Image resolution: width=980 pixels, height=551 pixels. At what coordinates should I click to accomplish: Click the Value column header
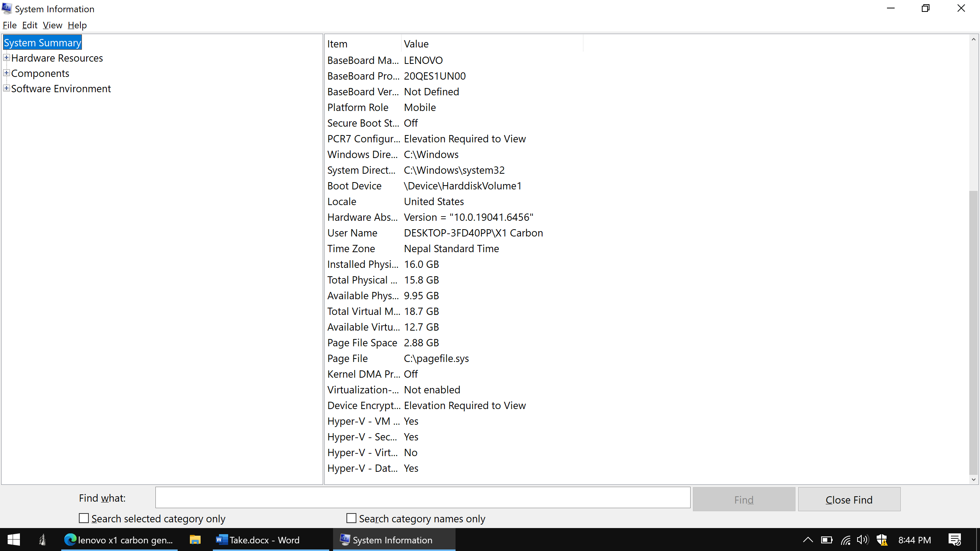click(x=492, y=44)
